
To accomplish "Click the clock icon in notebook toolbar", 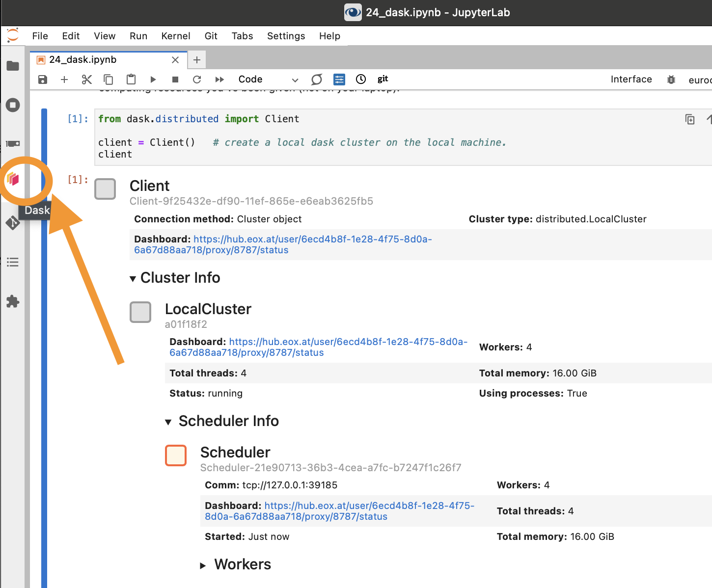I will pyautogui.click(x=361, y=79).
